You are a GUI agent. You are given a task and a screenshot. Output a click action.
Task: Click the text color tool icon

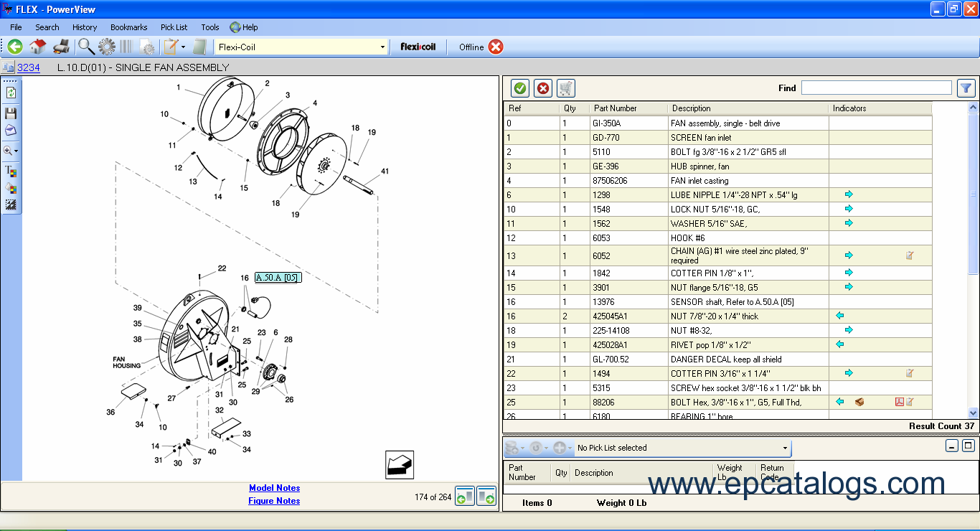pyautogui.click(x=11, y=171)
